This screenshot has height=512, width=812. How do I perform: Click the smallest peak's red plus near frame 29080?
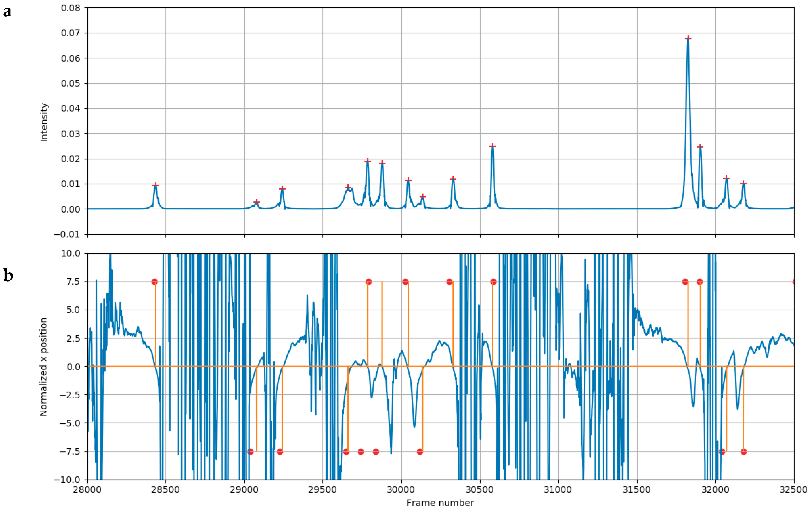pyautogui.click(x=257, y=202)
